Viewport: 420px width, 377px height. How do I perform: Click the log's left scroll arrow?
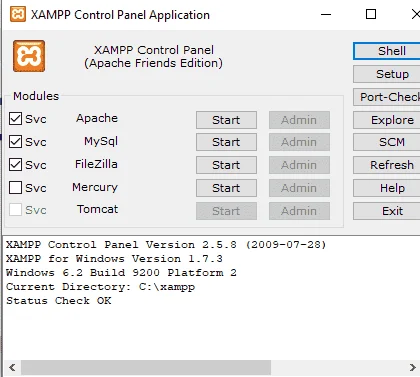[12, 368]
